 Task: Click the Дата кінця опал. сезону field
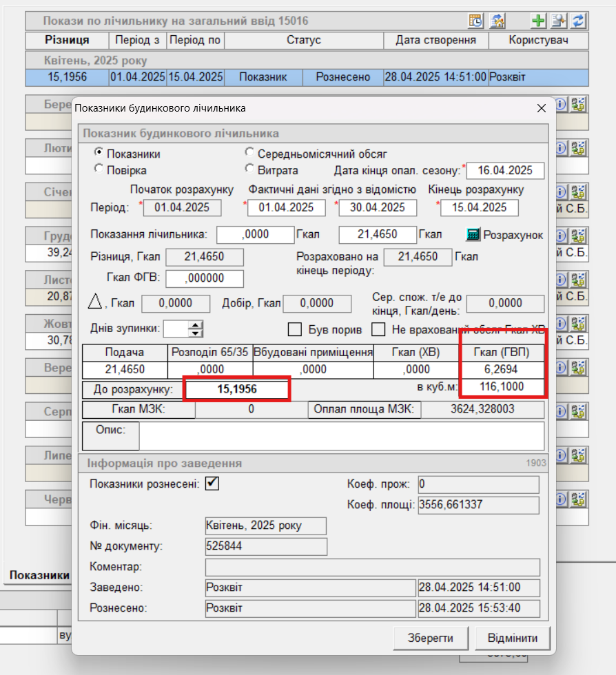click(505, 170)
